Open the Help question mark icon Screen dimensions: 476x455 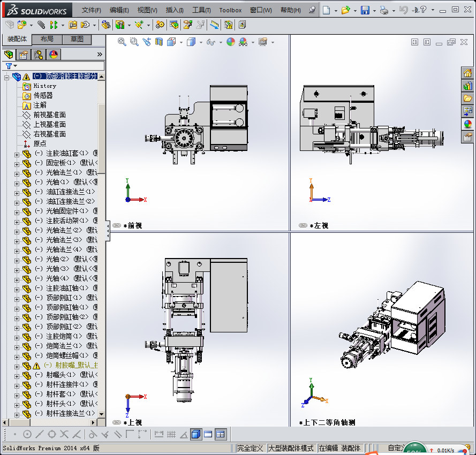pos(423,10)
